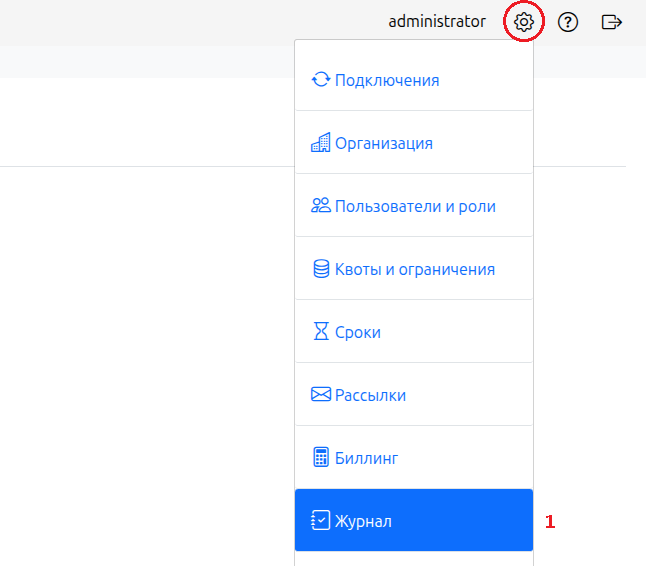The image size is (646, 566).
Task: Select the Рассылки menu entry
Action: pos(371,395)
